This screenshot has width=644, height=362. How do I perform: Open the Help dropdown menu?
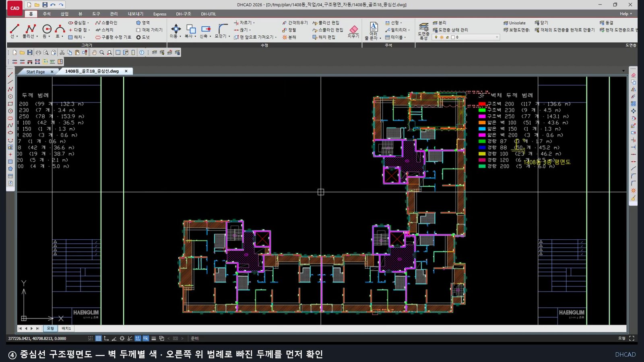point(626,14)
